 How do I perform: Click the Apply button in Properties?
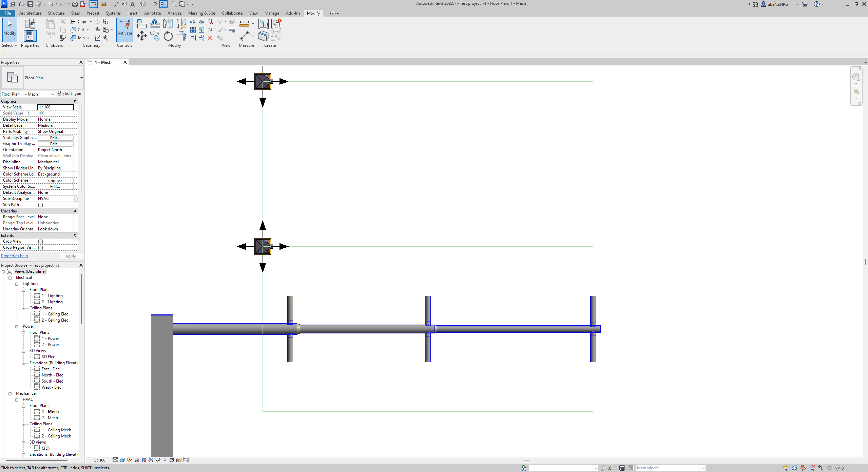[71, 256]
